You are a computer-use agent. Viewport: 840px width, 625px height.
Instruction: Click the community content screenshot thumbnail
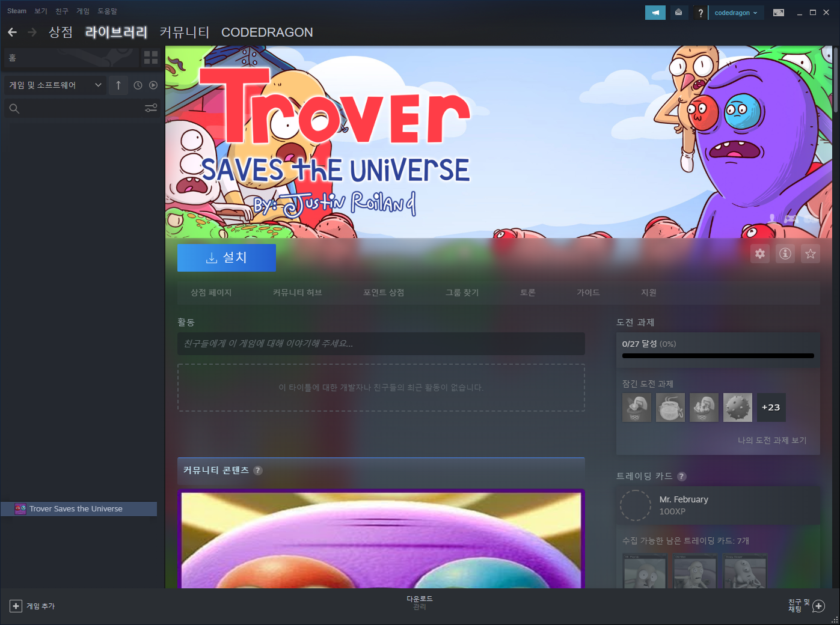(x=381, y=539)
